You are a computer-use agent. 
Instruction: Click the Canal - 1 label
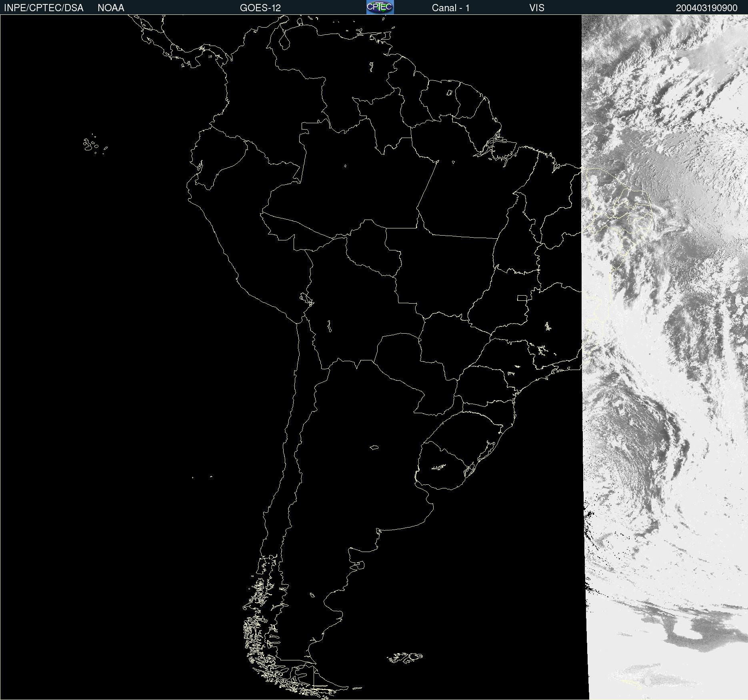(x=451, y=8)
